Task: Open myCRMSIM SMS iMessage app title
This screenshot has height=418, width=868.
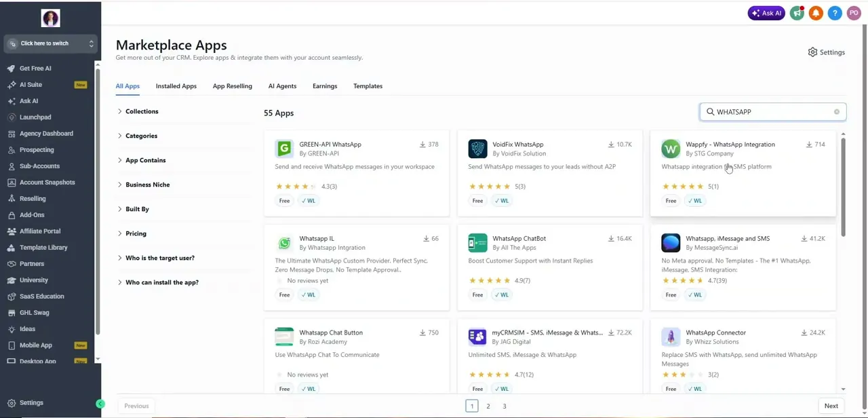Action: click(547, 332)
